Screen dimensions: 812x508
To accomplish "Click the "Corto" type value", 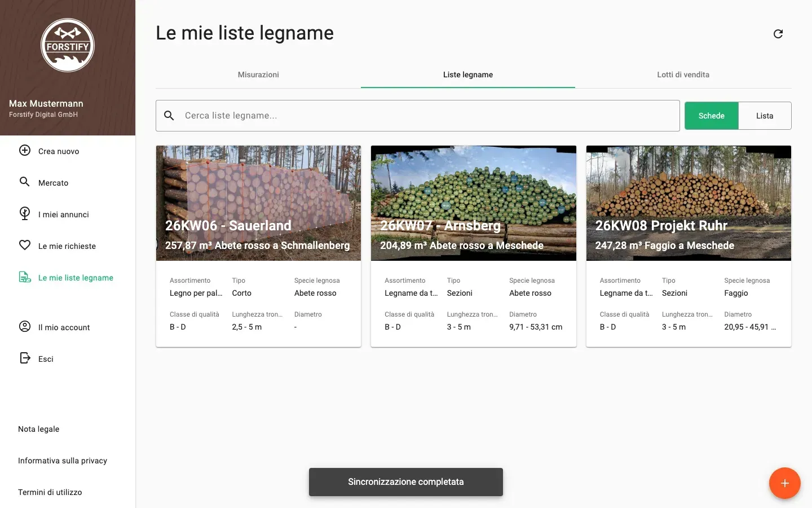I will point(242,293).
